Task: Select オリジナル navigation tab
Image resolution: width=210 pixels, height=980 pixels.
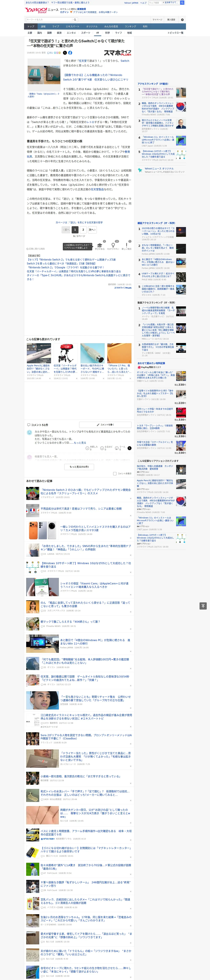Action: (92, 27)
